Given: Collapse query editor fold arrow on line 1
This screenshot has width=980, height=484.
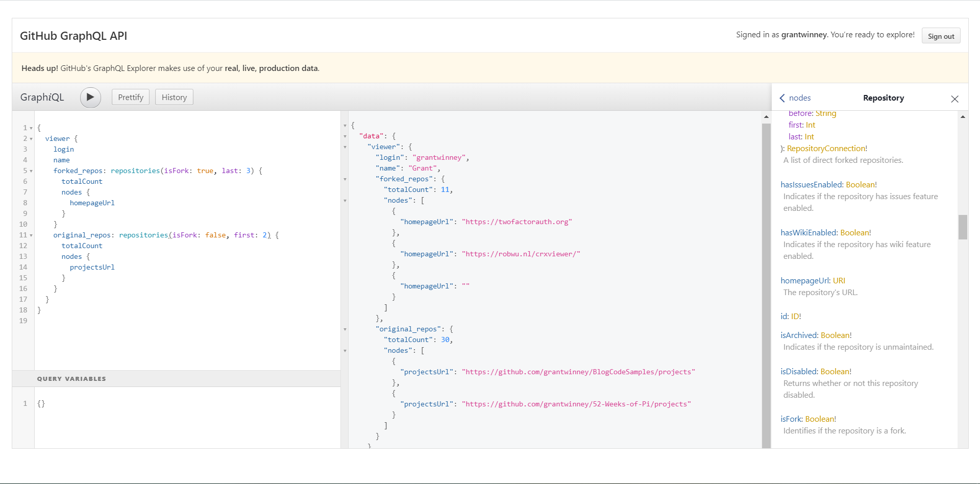Looking at the screenshot, I should click(31, 128).
